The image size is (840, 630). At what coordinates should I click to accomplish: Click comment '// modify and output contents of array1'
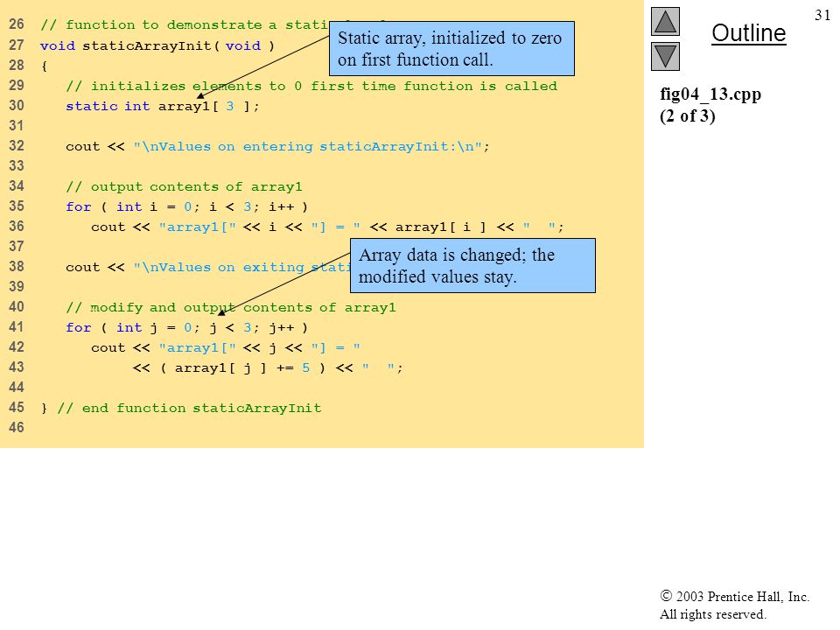pyautogui.click(x=231, y=307)
